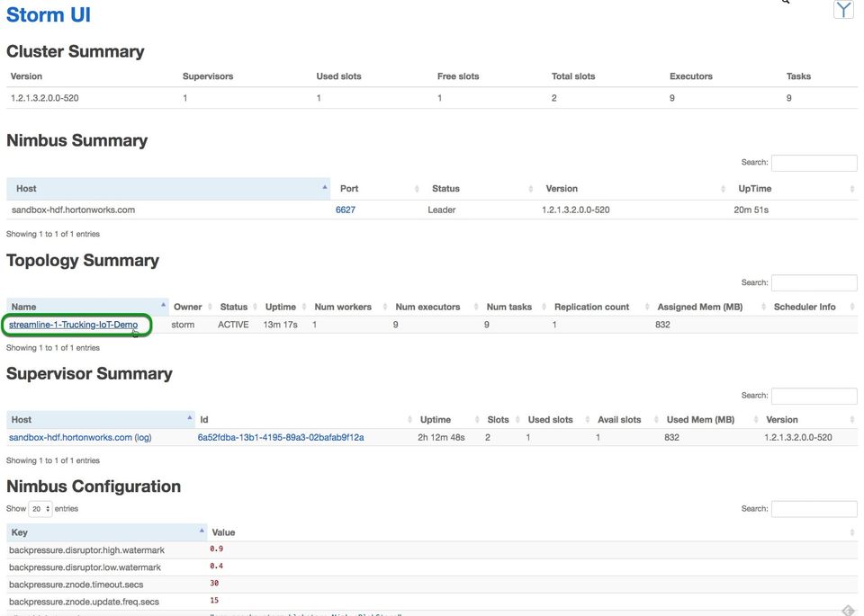Focus the Topology Summary search field
This screenshot has height=616, width=864.
tap(814, 282)
